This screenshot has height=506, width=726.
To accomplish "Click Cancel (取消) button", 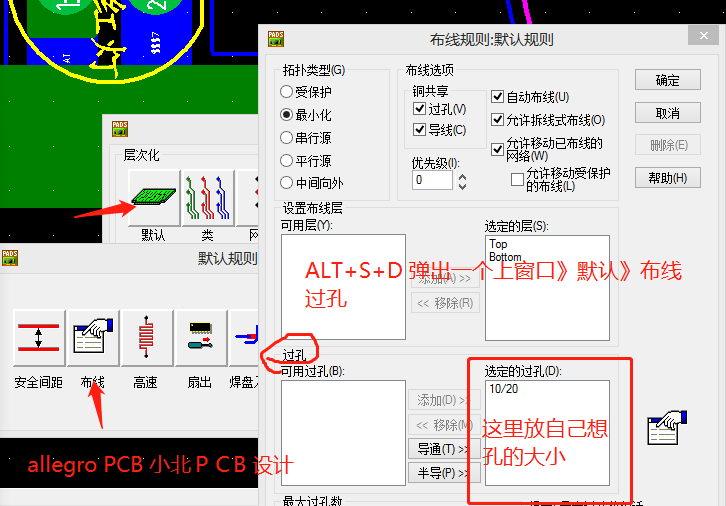I will click(667, 113).
